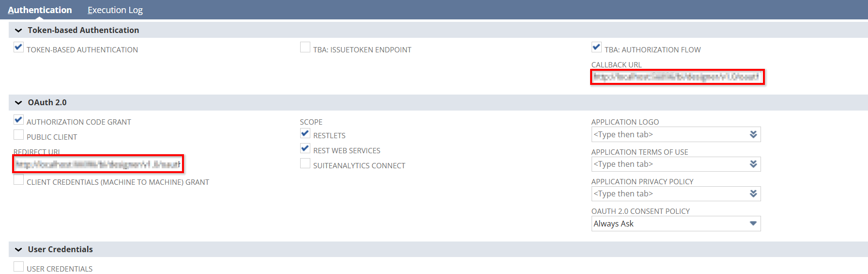868x274 pixels.
Task: Uncheck TBA: Authorization Flow checkbox
Action: coord(596,47)
